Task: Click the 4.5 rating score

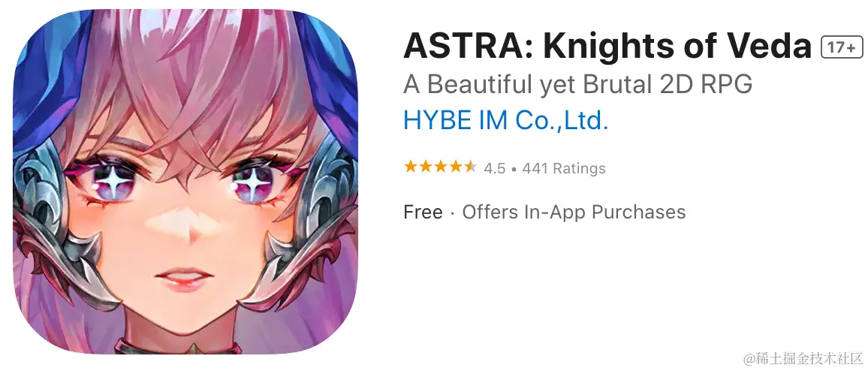Action: pos(494,168)
